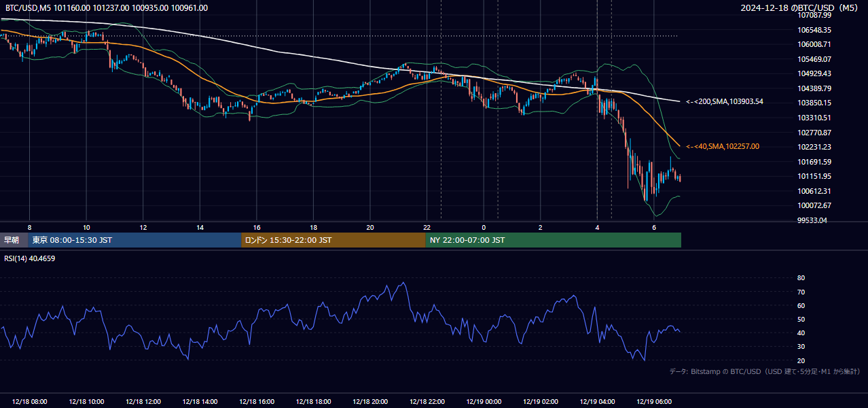868x408 pixels.
Task: Click hour tick 22 below price chart
Action: point(427,227)
